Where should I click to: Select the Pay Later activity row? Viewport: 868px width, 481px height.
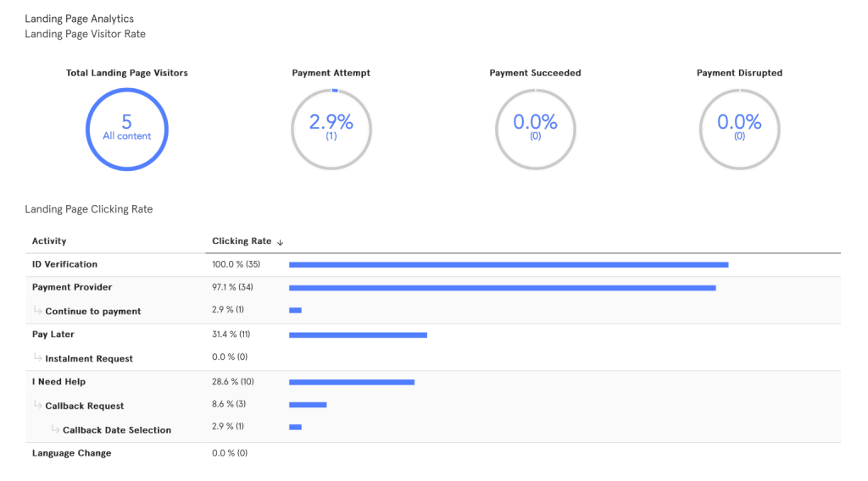click(433, 334)
